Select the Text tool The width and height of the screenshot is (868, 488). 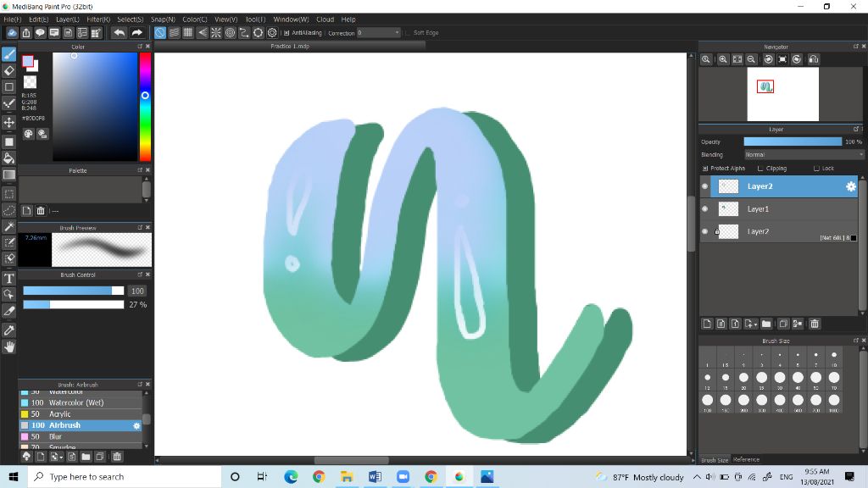[8, 278]
